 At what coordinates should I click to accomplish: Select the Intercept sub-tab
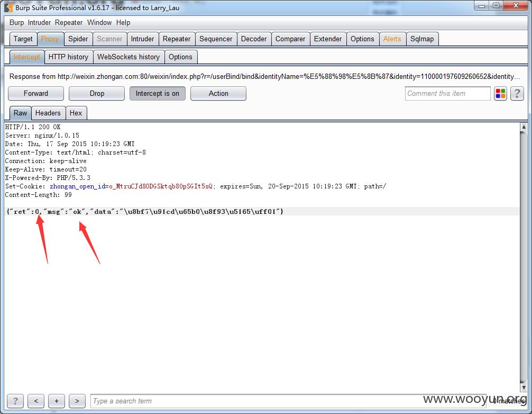27,57
